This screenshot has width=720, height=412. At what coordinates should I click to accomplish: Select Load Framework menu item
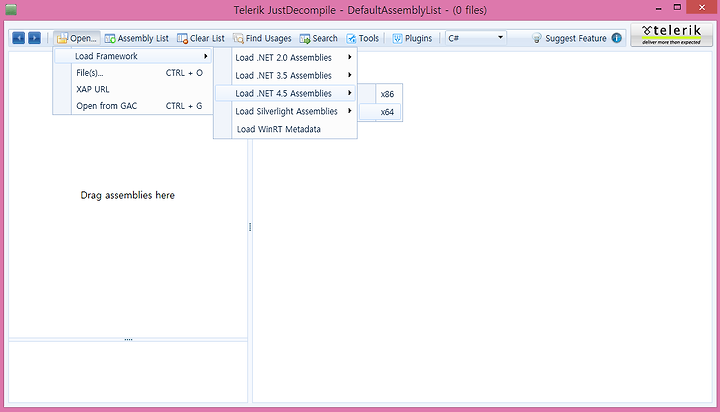[x=133, y=56]
